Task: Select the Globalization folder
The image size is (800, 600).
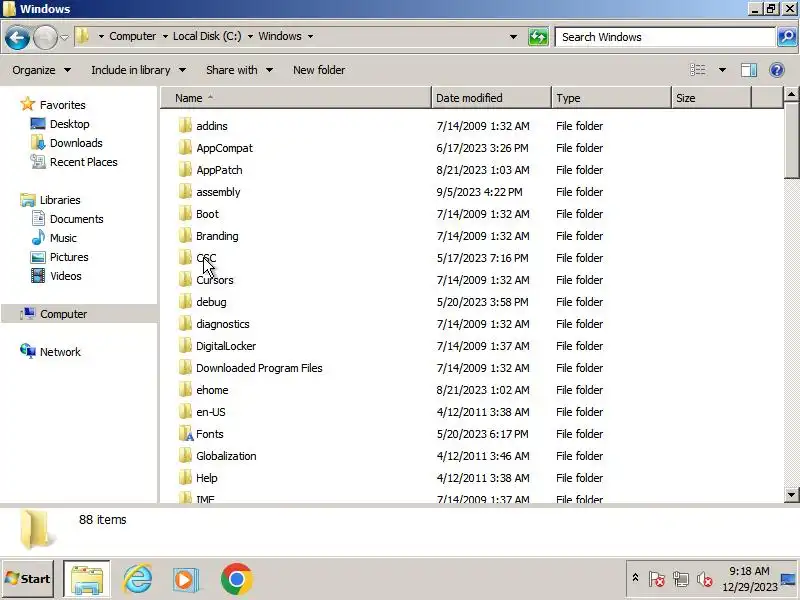Action: coord(226,456)
